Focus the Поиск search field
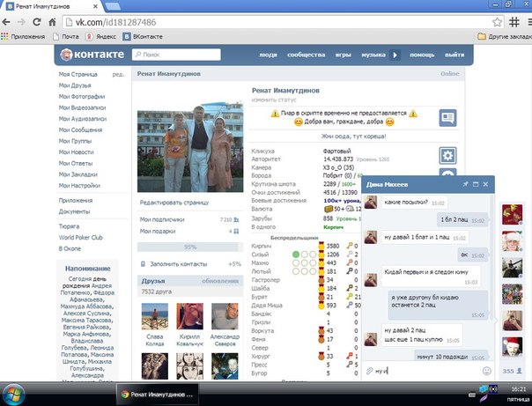 pos(176,55)
